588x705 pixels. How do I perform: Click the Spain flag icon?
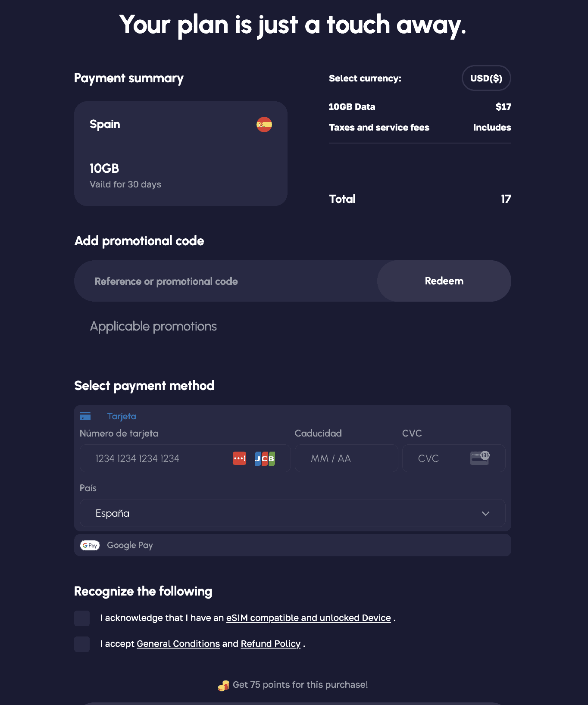coord(264,125)
